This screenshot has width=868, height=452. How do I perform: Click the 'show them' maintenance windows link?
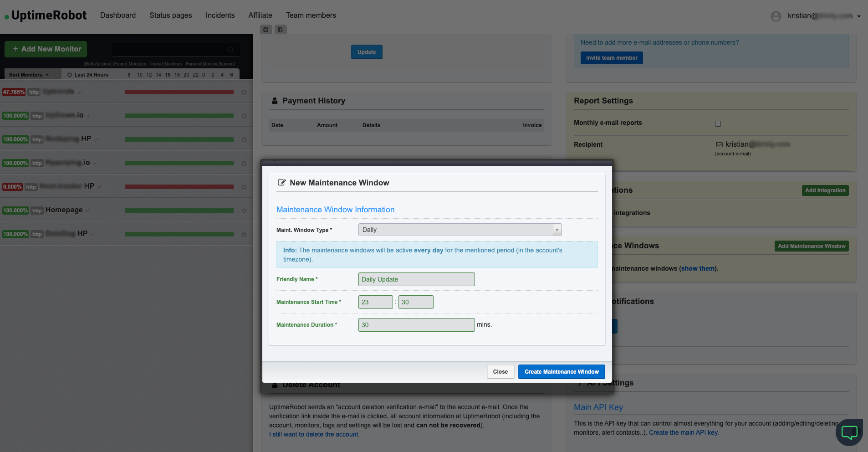(x=698, y=268)
